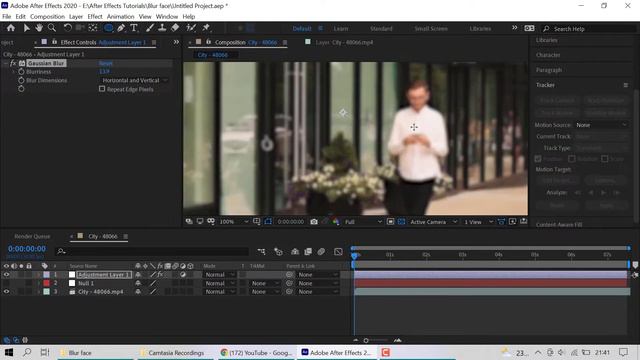
Task: Select the Clone Stamp tool
Action: [x=162, y=28]
